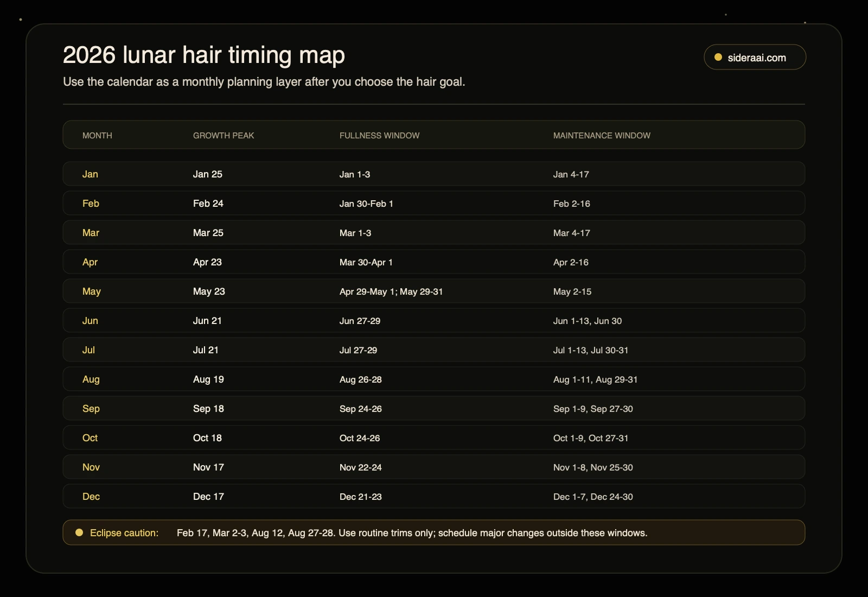Select the Nov month cell
The width and height of the screenshot is (868, 597).
pyautogui.click(x=91, y=467)
